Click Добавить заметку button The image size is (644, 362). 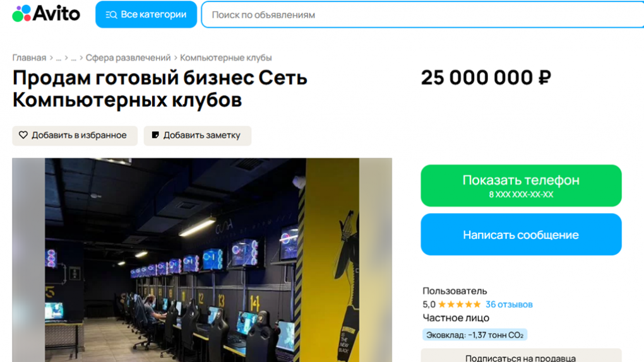pos(198,136)
